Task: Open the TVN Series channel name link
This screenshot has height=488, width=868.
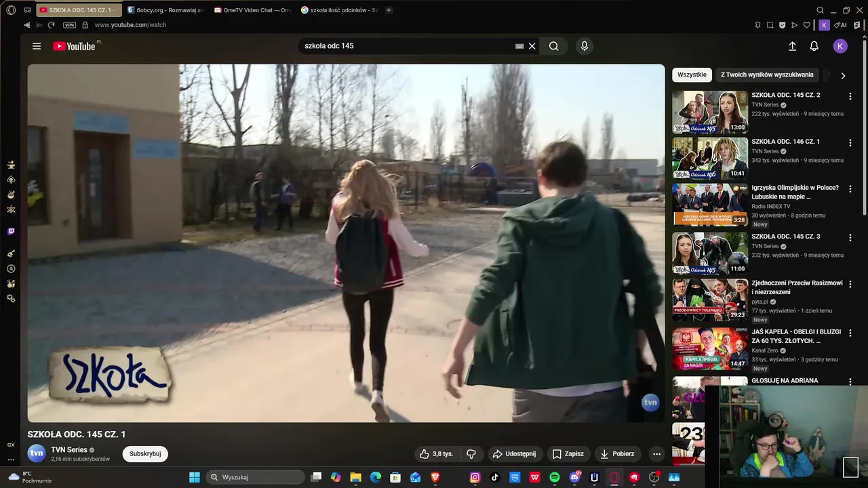Action: tap(69, 449)
